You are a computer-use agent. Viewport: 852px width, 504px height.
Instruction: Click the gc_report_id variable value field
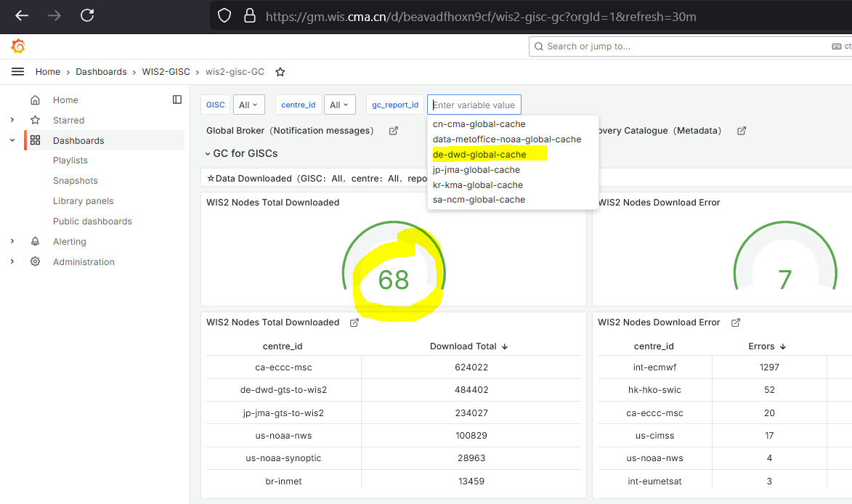coord(474,105)
